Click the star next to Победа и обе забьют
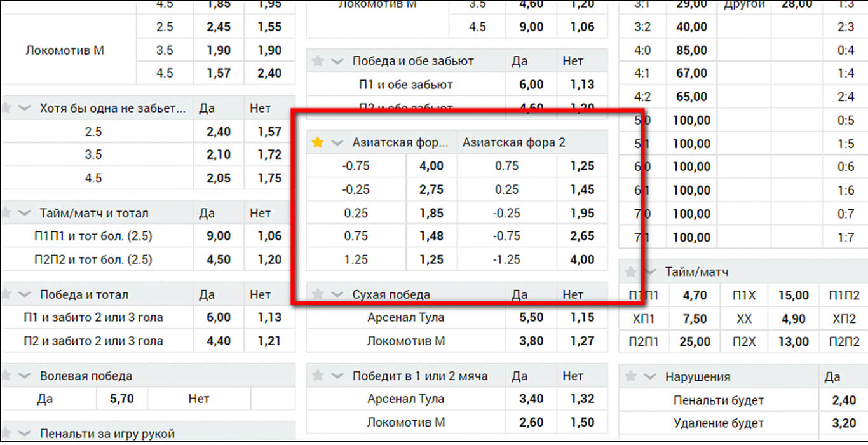This screenshot has height=445, width=868. [318, 61]
